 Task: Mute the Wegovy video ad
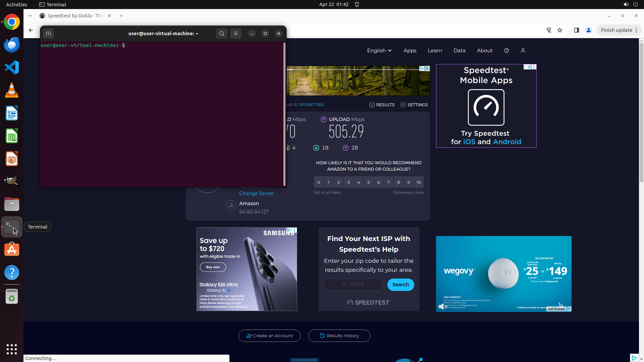point(442,306)
